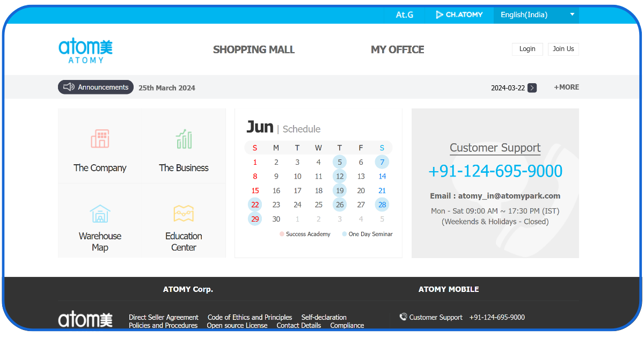Open Code of Ethics and Principles link
The height and width of the screenshot is (337, 644).
point(250,318)
